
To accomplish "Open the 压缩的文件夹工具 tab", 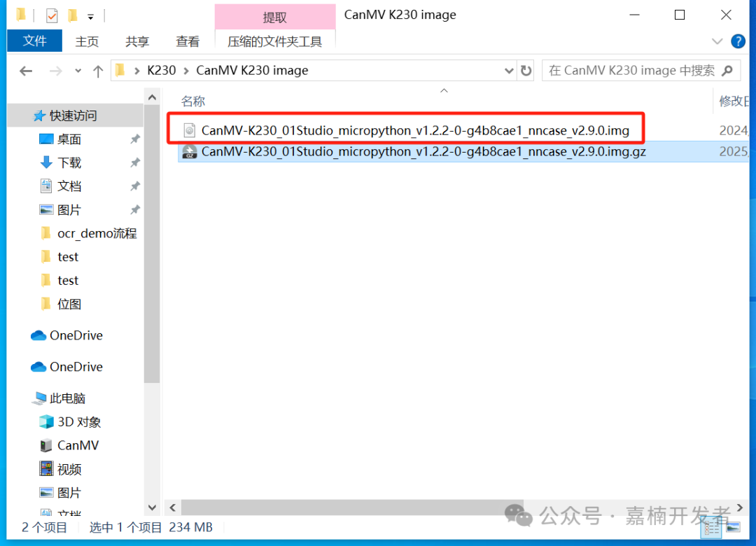I will tap(275, 41).
